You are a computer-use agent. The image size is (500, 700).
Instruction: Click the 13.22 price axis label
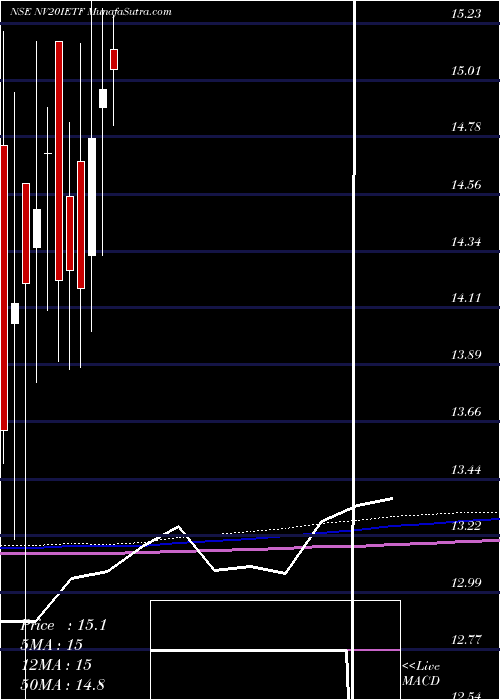click(466, 526)
